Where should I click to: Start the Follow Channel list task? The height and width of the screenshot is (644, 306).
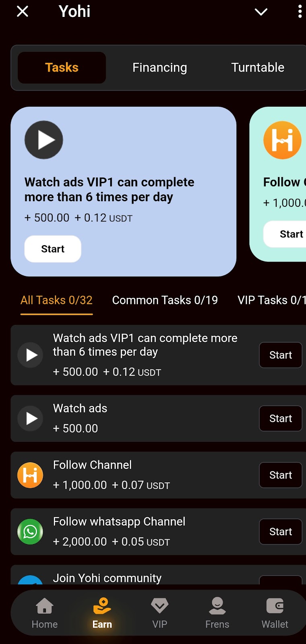(281, 475)
